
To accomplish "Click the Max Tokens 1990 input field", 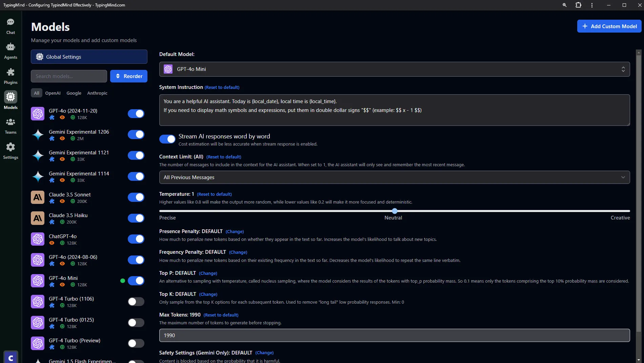I will point(395,335).
